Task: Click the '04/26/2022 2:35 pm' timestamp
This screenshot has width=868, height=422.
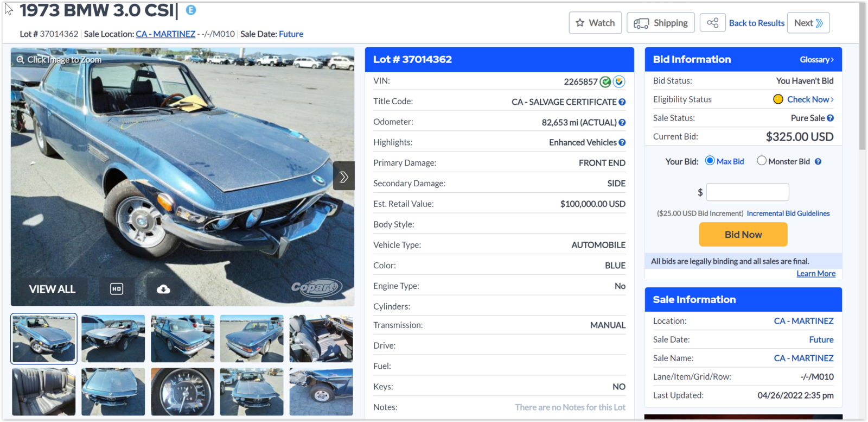Action: [x=796, y=395]
